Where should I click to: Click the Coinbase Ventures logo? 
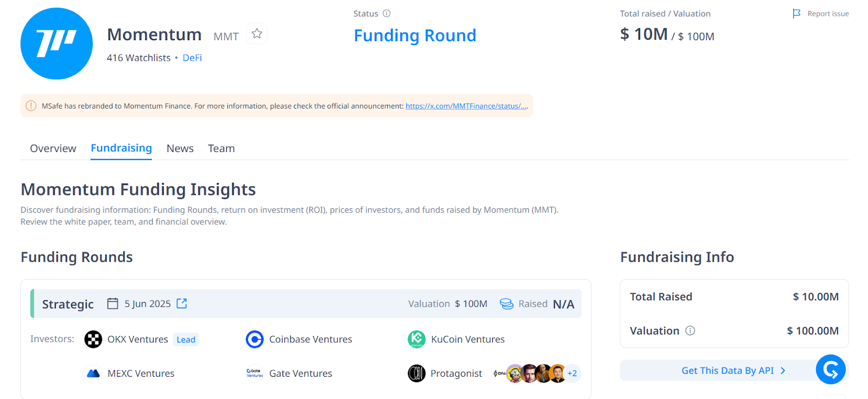(254, 339)
